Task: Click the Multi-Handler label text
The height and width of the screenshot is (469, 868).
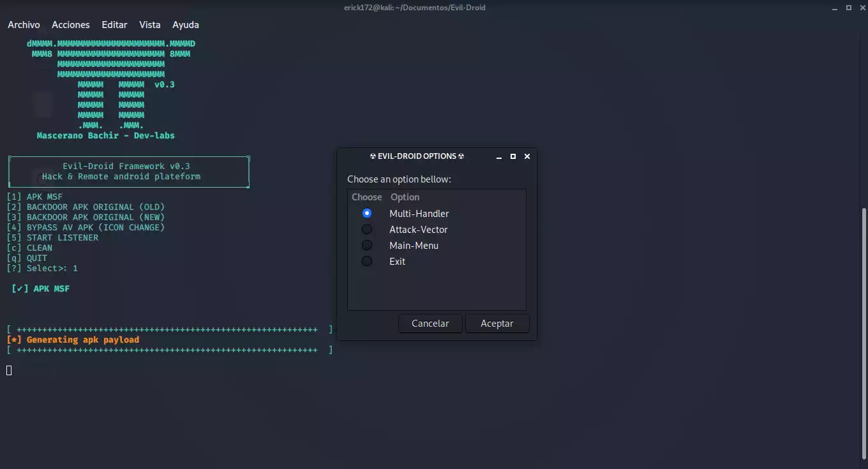Action: coord(419,213)
